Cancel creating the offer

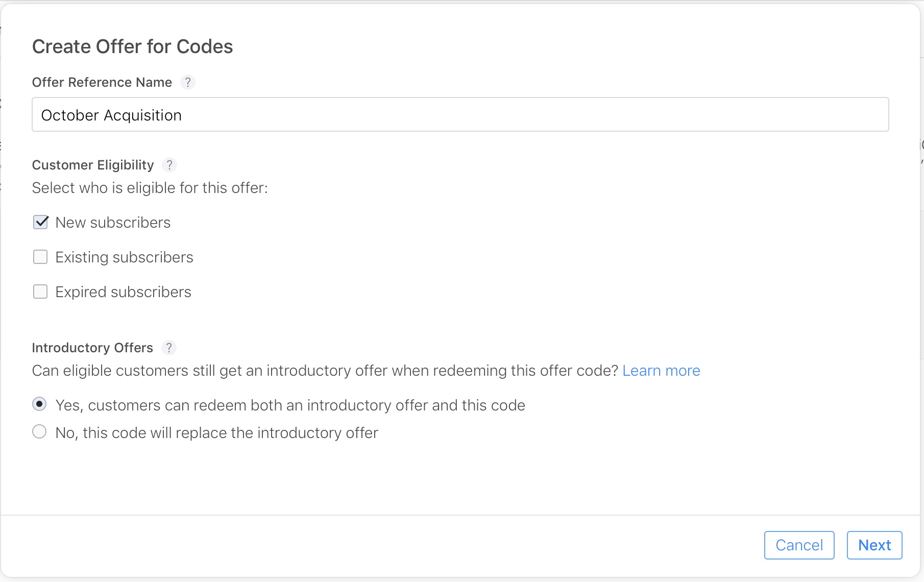pyautogui.click(x=799, y=545)
